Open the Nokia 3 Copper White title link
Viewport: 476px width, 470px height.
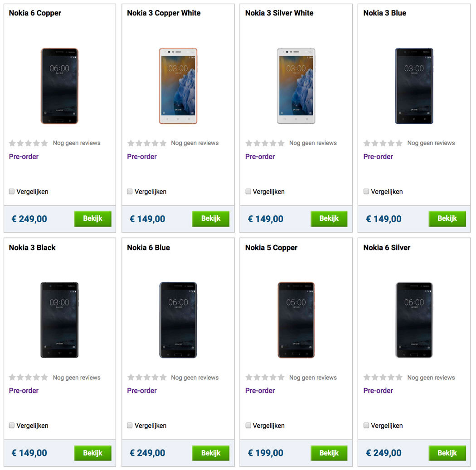click(x=164, y=13)
